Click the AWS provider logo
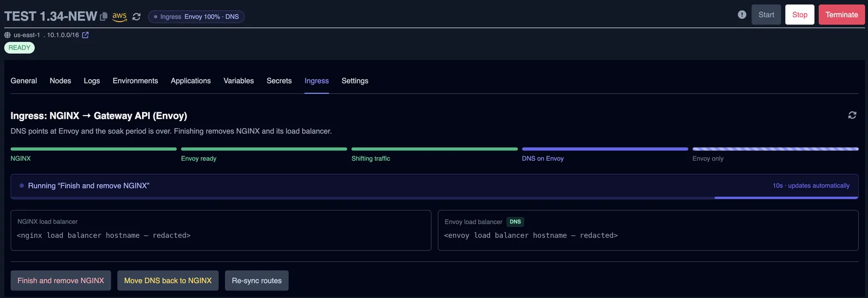The width and height of the screenshot is (868, 298). click(120, 17)
